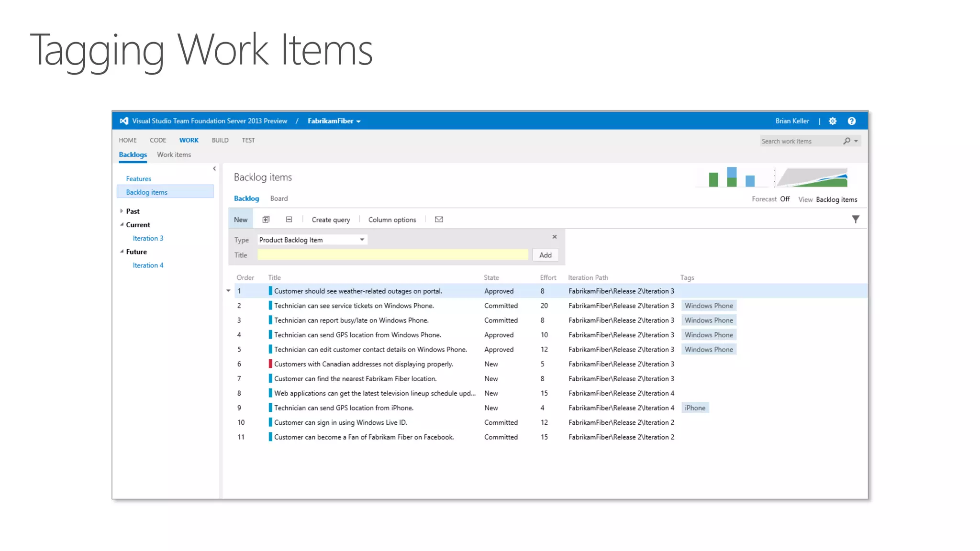This screenshot has width=980, height=551.
Task: Toggle Forecast Off setting
Action: coord(785,199)
